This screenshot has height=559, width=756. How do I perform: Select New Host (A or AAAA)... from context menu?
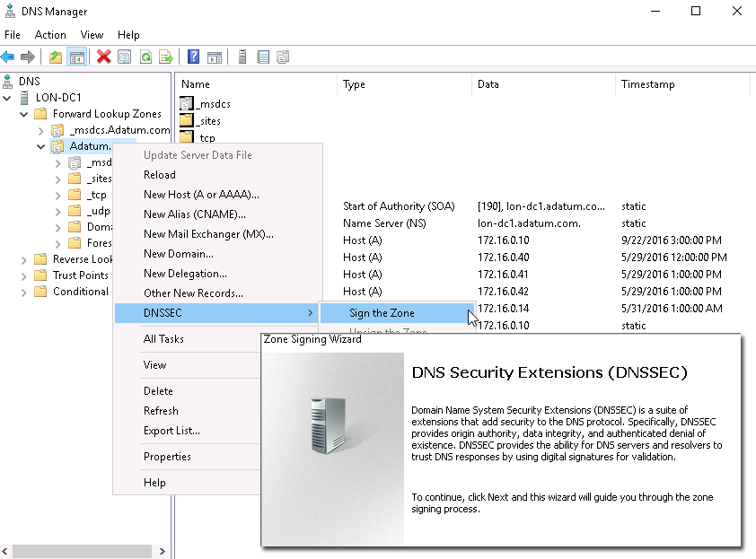tap(218, 195)
